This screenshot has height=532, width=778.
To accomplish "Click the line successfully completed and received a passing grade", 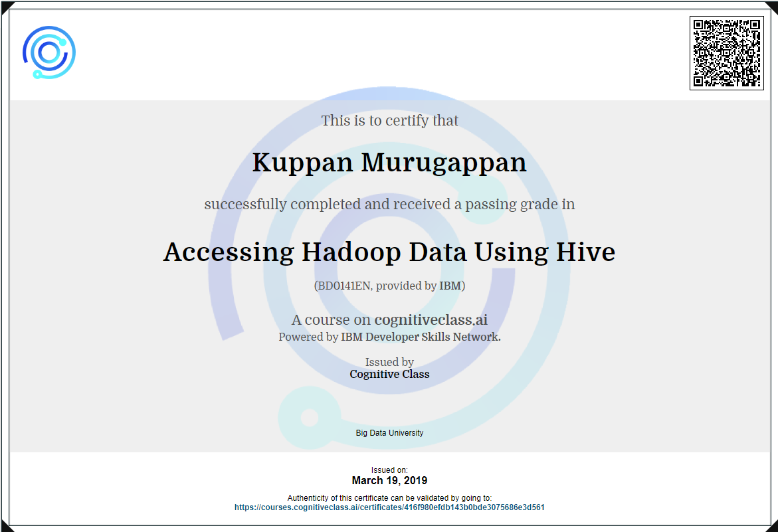I will (389, 205).
